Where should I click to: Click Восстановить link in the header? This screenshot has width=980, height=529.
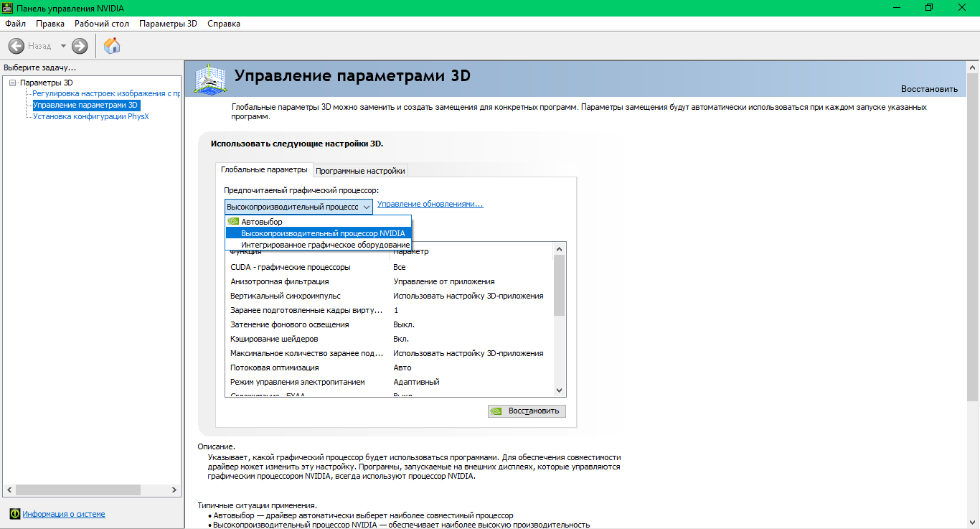coord(929,89)
